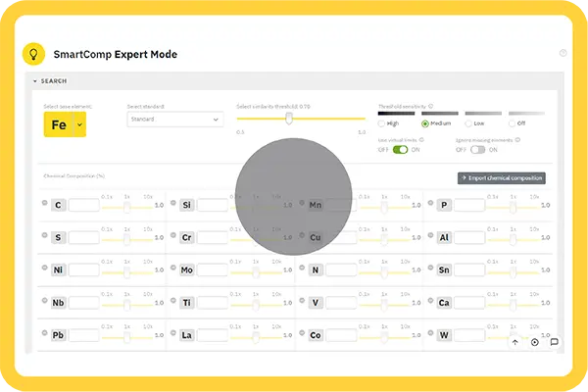Image resolution: width=588 pixels, height=392 pixels.
Task: Click the Ni composition input field
Action: [83, 270]
